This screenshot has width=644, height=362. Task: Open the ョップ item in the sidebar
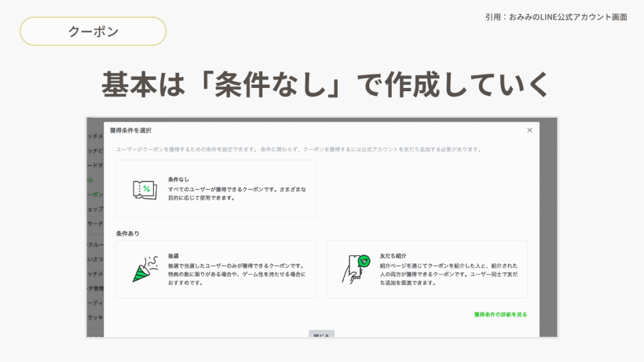(x=95, y=209)
